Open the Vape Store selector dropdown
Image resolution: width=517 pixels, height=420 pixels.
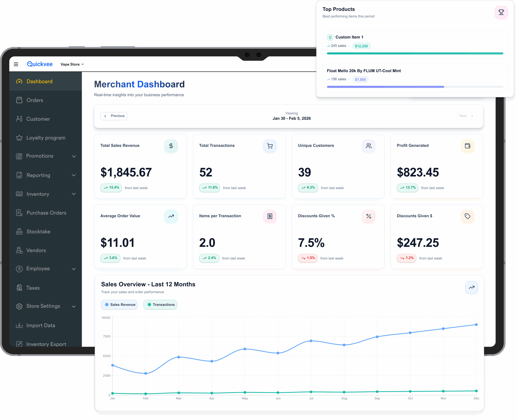72,64
